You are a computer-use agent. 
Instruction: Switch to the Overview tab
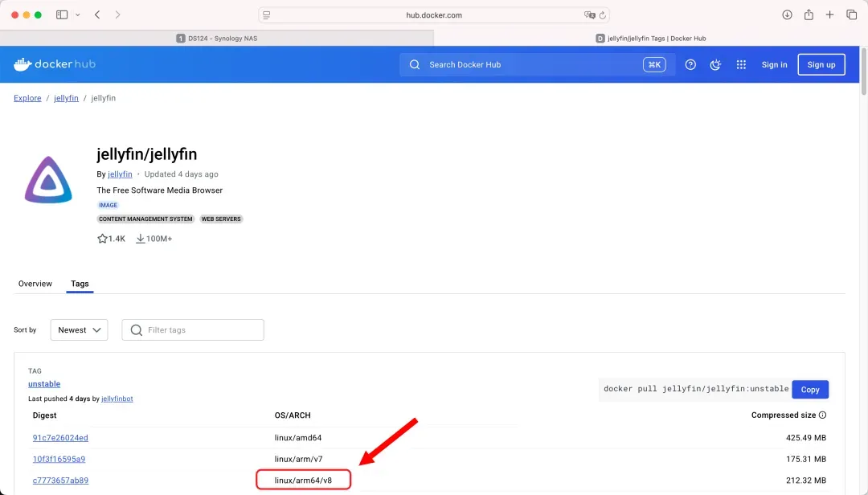pos(35,284)
